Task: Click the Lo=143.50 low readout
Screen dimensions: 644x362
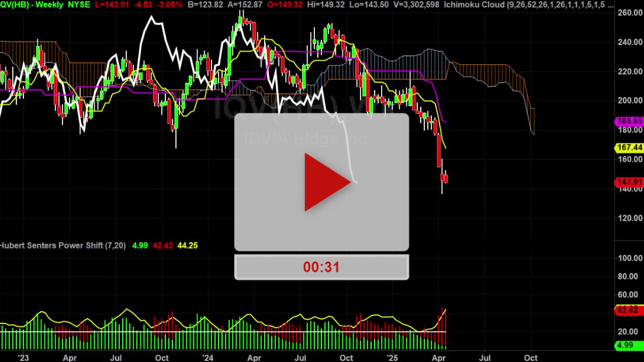Action: (x=369, y=5)
